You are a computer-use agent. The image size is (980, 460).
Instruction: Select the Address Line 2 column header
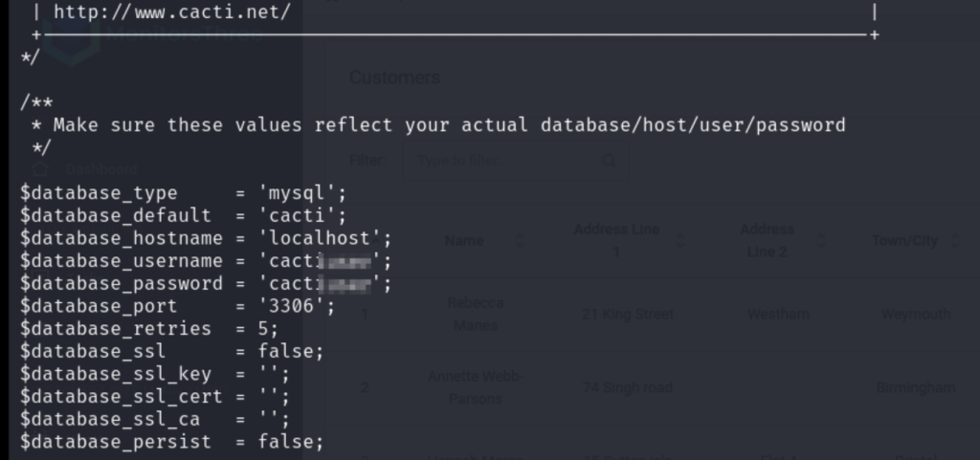[x=767, y=240]
